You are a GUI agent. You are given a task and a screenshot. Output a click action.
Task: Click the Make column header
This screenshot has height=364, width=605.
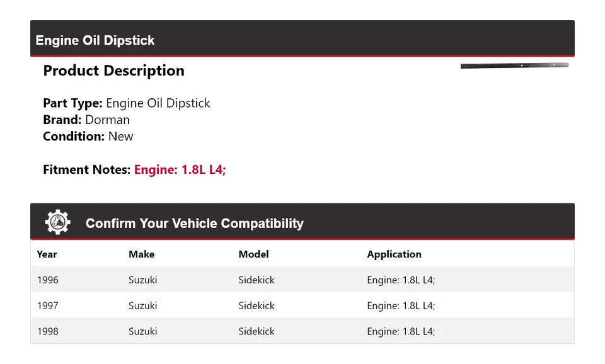(141, 254)
